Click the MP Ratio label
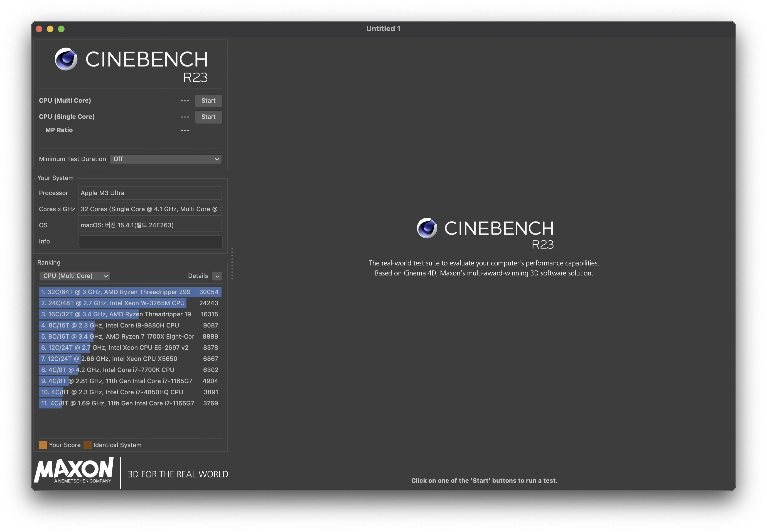The height and width of the screenshot is (532, 767). point(59,130)
